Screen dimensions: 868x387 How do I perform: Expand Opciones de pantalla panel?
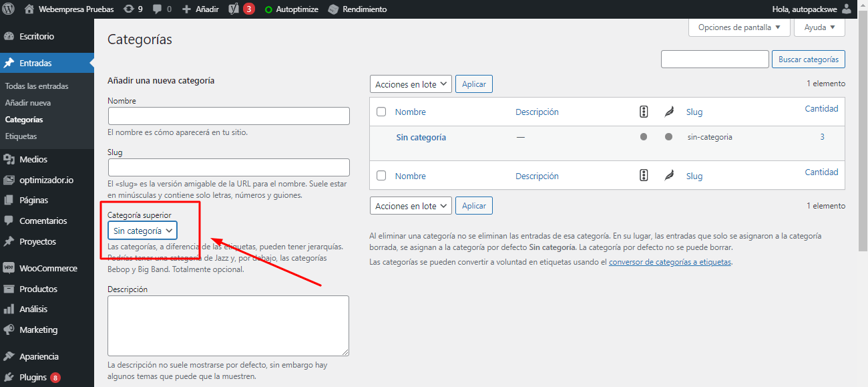pyautogui.click(x=739, y=27)
